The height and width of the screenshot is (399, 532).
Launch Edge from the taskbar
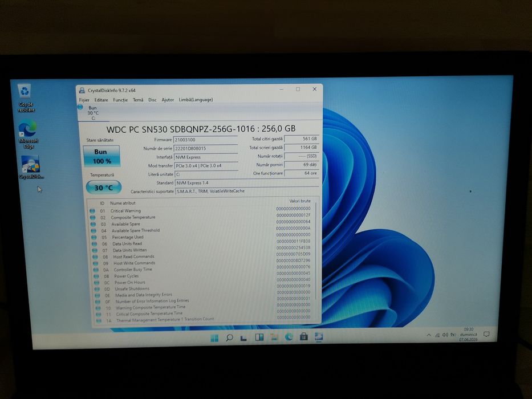point(289,336)
